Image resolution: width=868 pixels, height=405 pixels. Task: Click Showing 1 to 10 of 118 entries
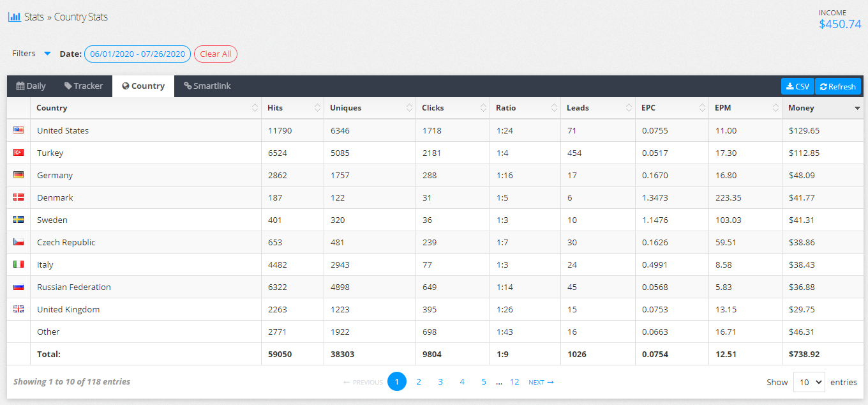pos(72,382)
